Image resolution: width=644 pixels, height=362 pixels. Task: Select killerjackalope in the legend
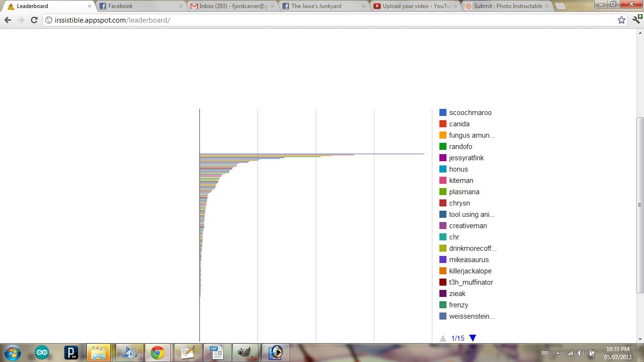point(470,271)
